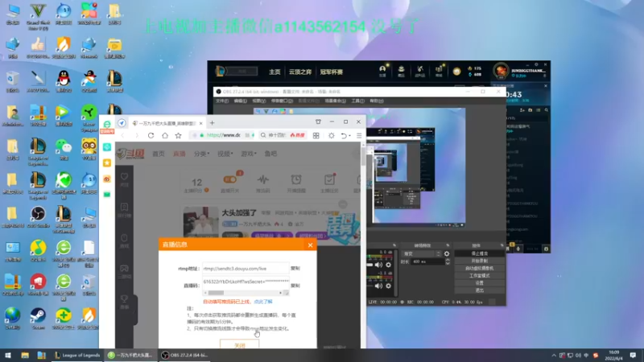
Task: Open Douyu 鱼吧 navigation item
Action: coord(270,154)
